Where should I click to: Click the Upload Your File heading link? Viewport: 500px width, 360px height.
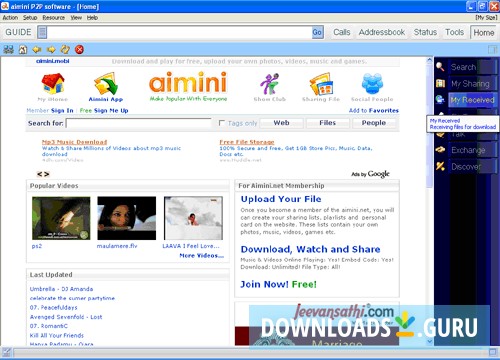click(x=281, y=199)
